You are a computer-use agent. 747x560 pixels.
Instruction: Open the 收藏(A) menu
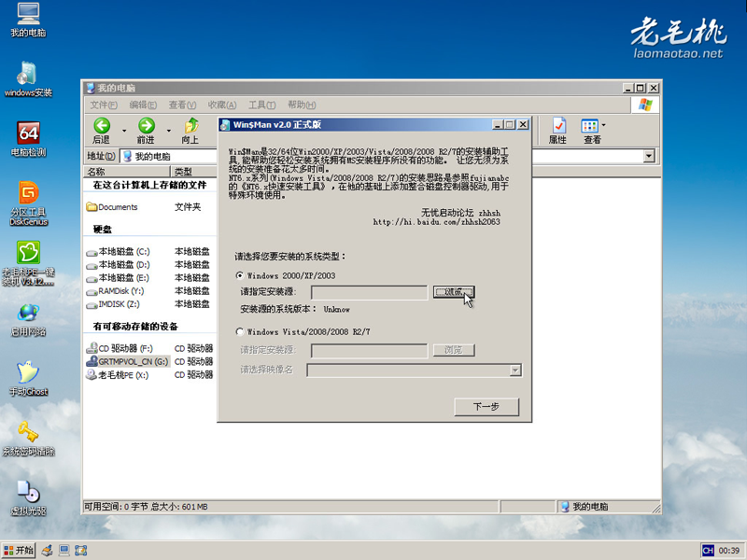click(222, 105)
